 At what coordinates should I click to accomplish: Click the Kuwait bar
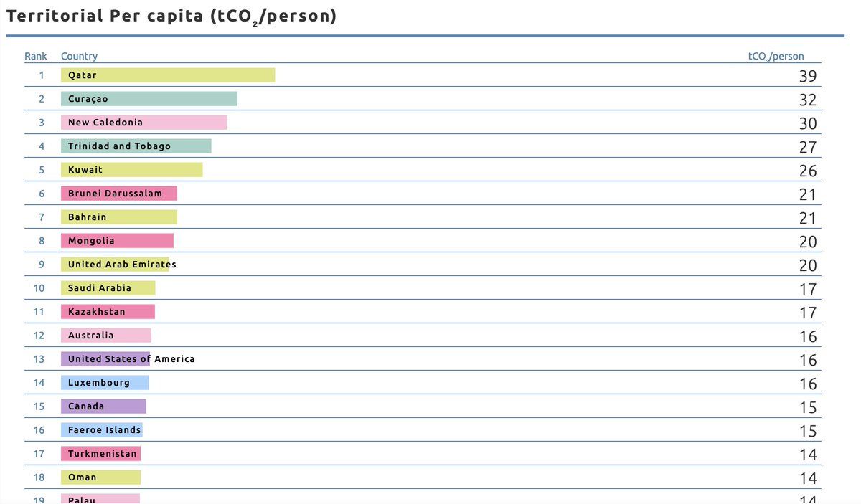coord(132,170)
